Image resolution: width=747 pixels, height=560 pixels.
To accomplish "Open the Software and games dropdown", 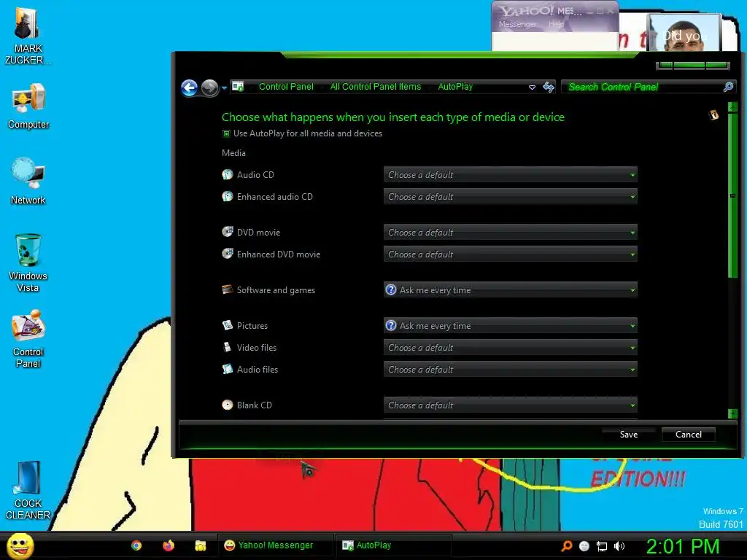I will [x=510, y=290].
